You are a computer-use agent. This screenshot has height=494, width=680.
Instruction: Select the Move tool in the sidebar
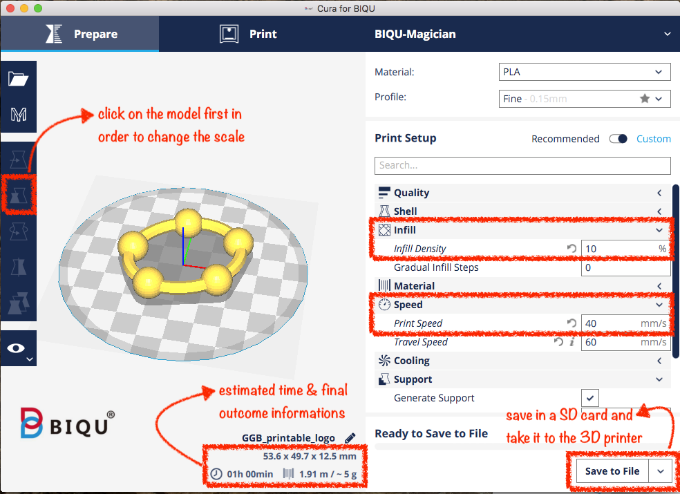click(18, 160)
